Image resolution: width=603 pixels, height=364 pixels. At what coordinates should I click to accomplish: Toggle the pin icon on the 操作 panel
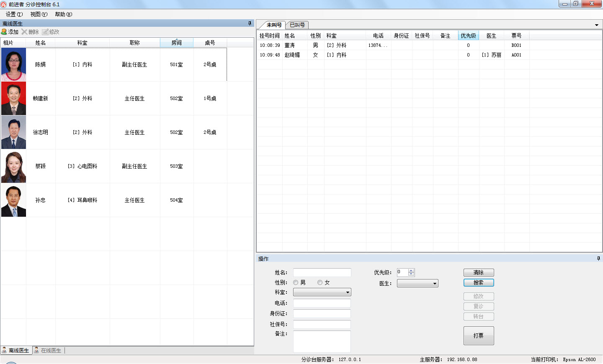click(x=598, y=259)
